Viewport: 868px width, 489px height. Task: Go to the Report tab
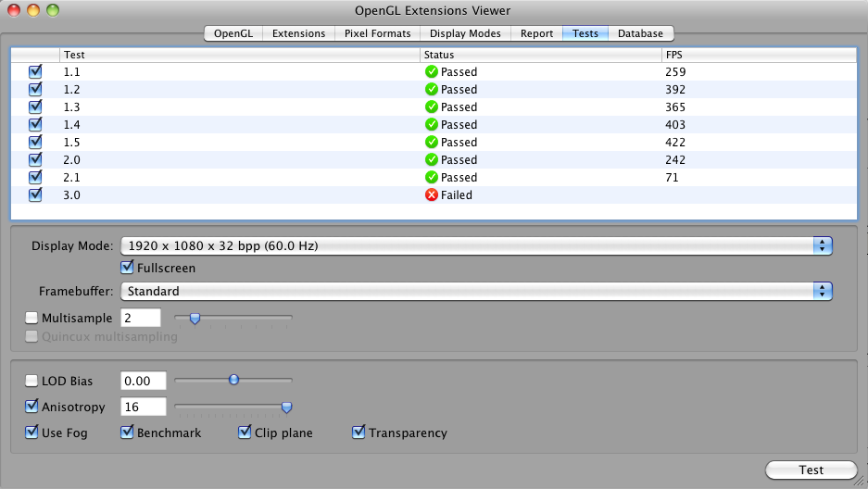[x=536, y=33]
